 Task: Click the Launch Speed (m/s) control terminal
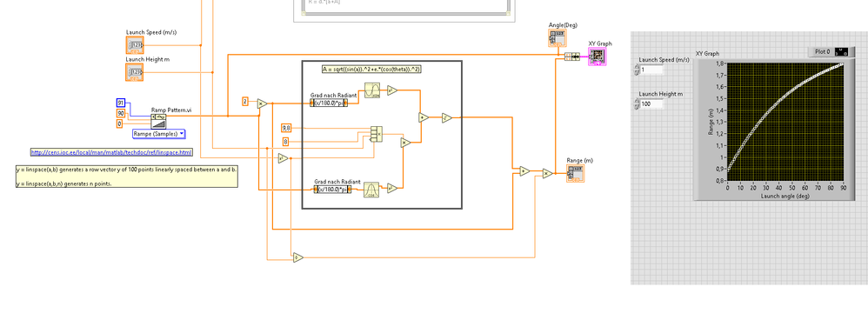coord(135,45)
